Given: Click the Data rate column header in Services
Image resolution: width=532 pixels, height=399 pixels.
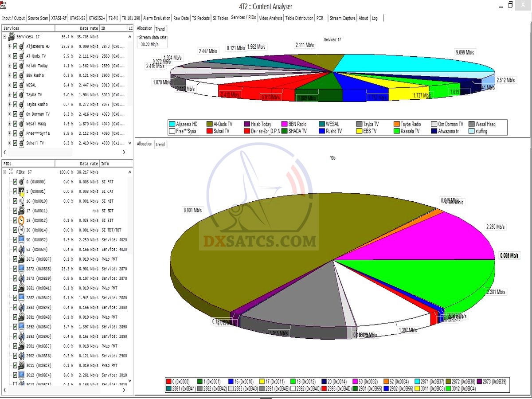Looking at the screenshot, I should tap(77, 28).
